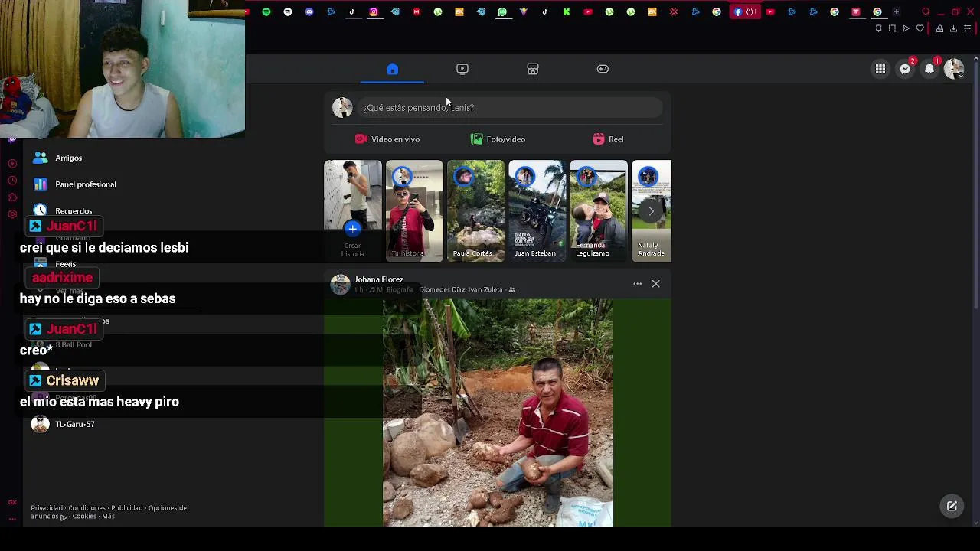Bookmark the page with the heart icon
Viewport: 980px width, 551px height.
pyautogui.click(x=920, y=28)
